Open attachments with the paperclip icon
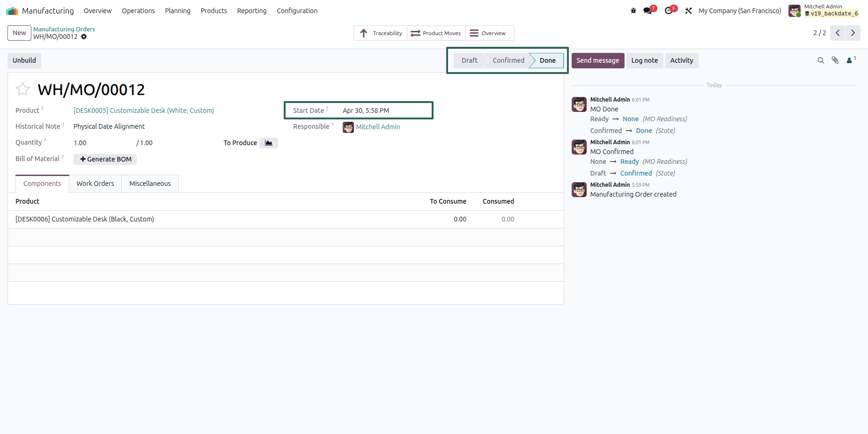The height and width of the screenshot is (434, 868). coord(835,60)
